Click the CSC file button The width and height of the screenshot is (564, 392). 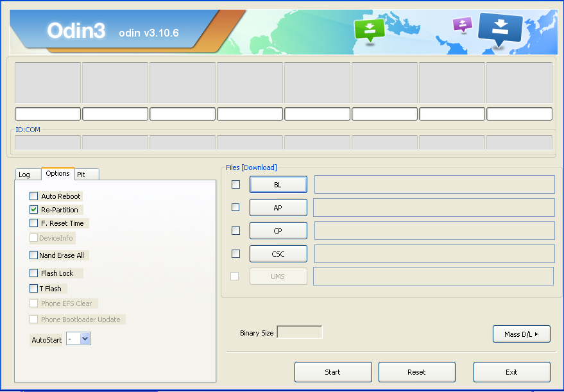(278, 254)
